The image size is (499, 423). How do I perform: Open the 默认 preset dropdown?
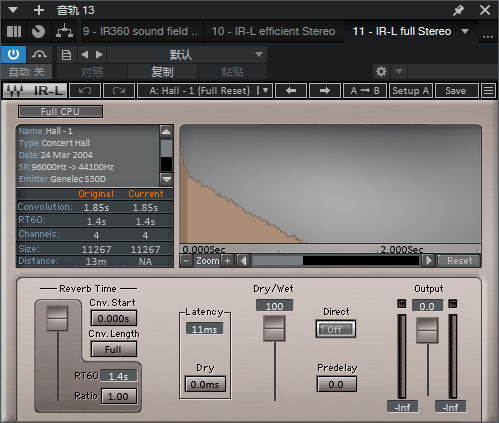pyautogui.click(x=187, y=55)
